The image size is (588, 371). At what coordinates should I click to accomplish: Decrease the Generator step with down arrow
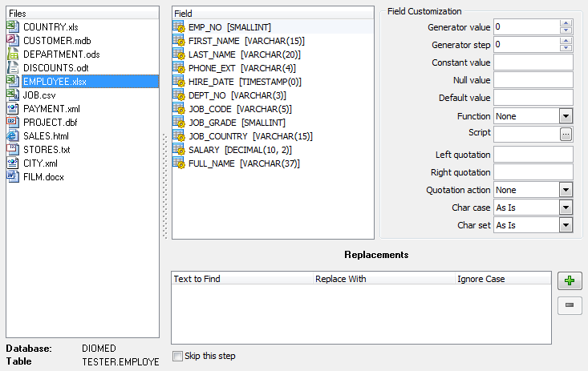click(566, 48)
